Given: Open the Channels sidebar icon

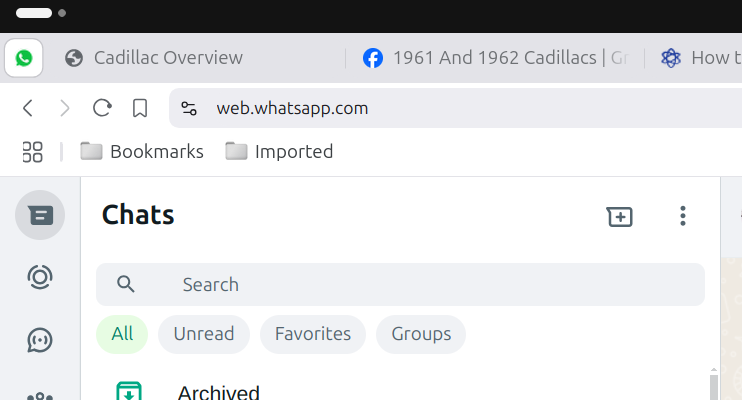Looking at the screenshot, I should [x=40, y=340].
